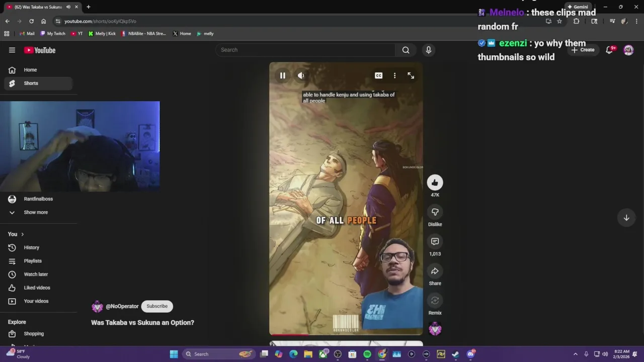Reload the page
This screenshot has height=362, width=644.
31,21
